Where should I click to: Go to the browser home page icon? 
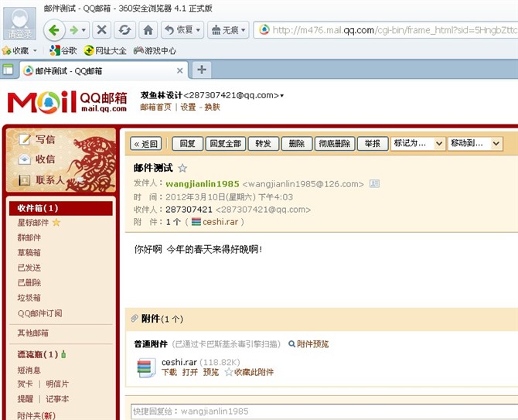point(148,30)
